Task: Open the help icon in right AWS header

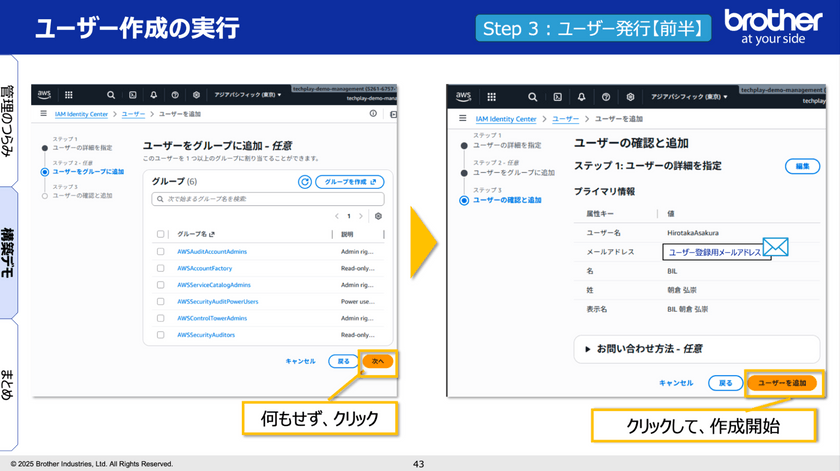Action: tap(607, 97)
